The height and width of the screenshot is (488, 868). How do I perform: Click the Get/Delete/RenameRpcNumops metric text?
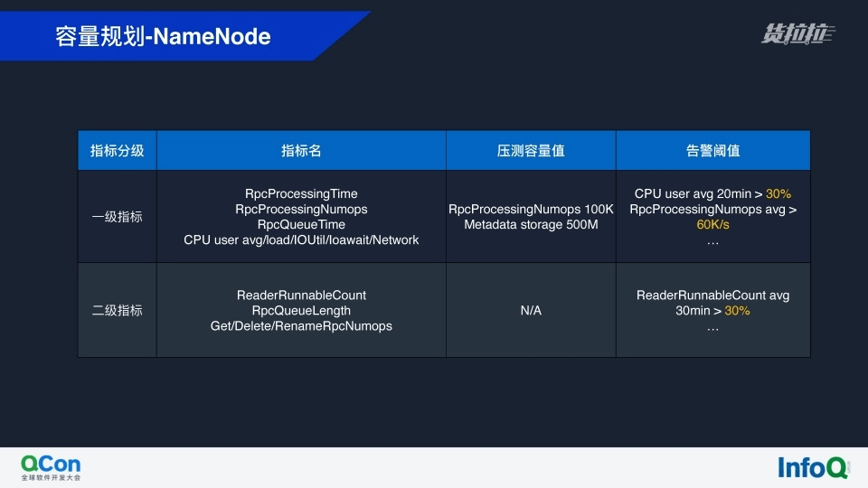coord(301,326)
